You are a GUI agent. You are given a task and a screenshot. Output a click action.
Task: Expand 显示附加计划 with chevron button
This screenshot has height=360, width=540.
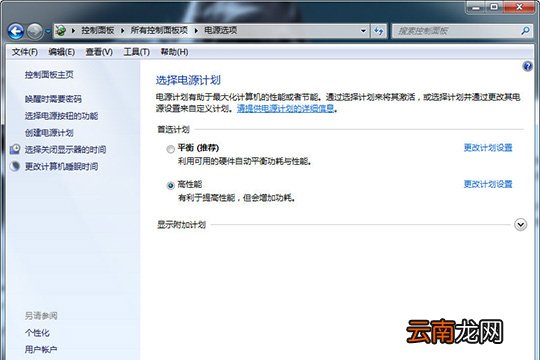[520, 225]
